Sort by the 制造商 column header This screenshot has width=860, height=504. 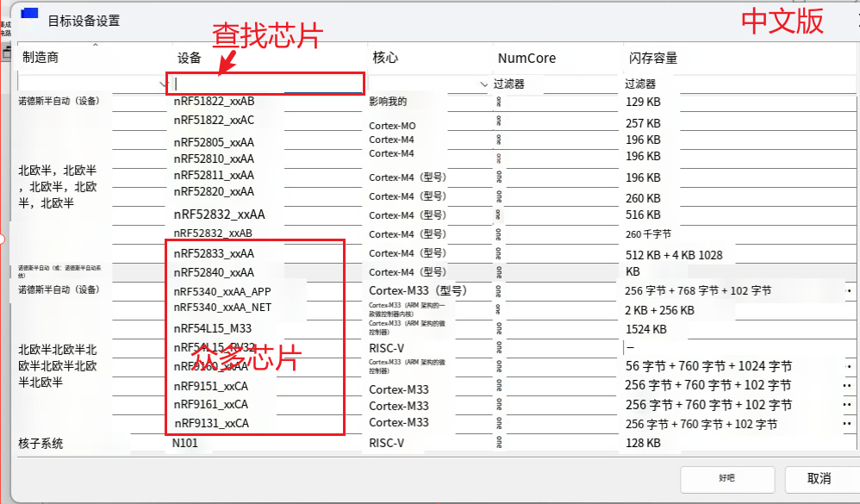(x=41, y=57)
